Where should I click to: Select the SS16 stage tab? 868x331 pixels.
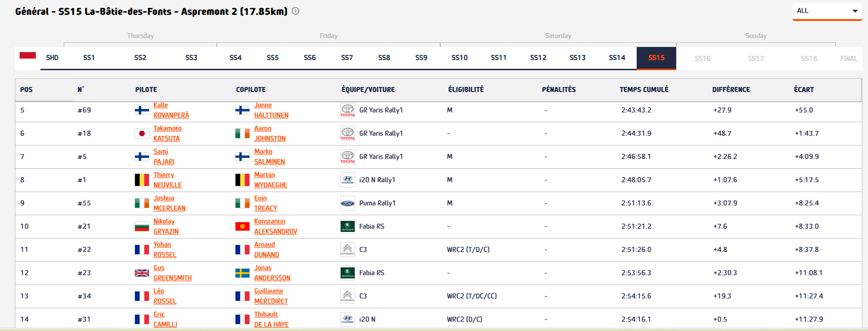702,59
